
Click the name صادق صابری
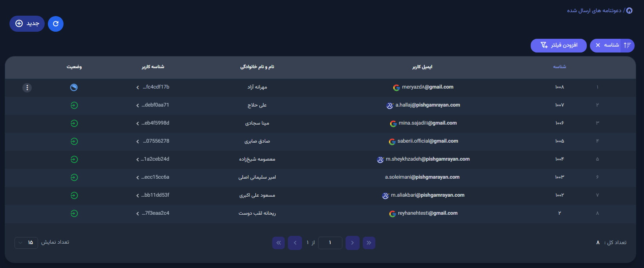click(x=257, y=141)
